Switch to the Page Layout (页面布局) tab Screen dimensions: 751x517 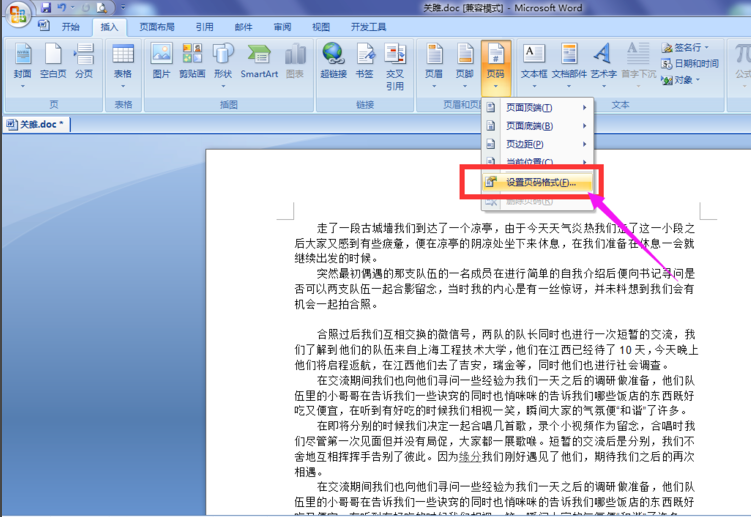pyautogui.click(x=157, y=27)
